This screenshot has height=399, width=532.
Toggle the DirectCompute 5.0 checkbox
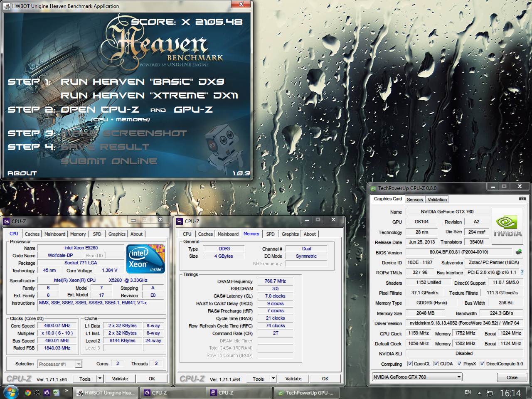(x=482, y=364)
